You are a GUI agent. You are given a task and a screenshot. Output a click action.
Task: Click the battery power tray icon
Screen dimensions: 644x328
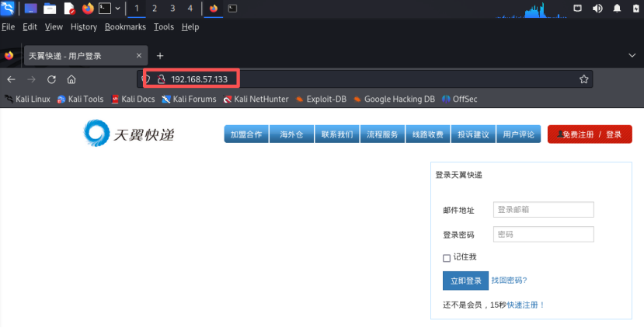click(x=635, y=9)
